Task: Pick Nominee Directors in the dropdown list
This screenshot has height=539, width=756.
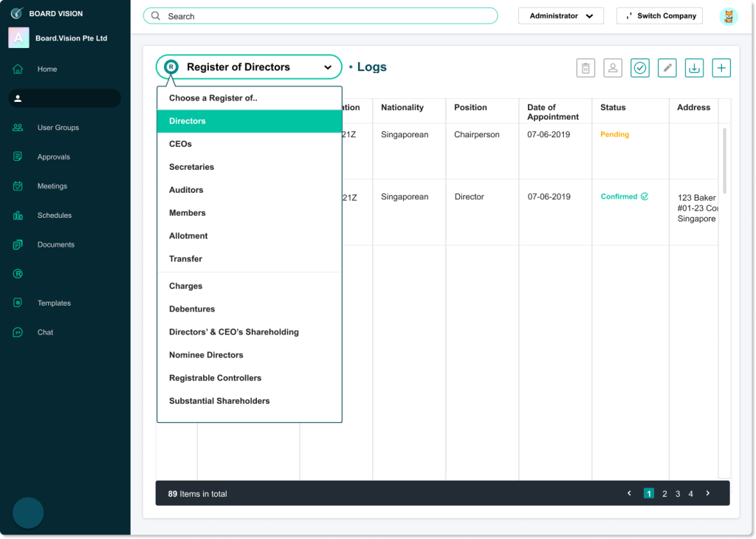Action: 206,355
